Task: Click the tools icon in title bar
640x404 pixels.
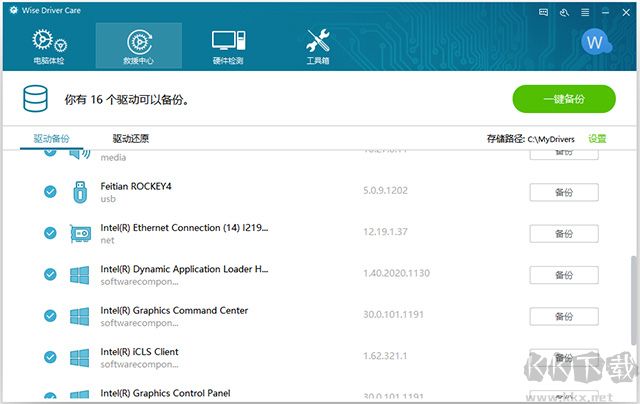Action: [564, 12]
